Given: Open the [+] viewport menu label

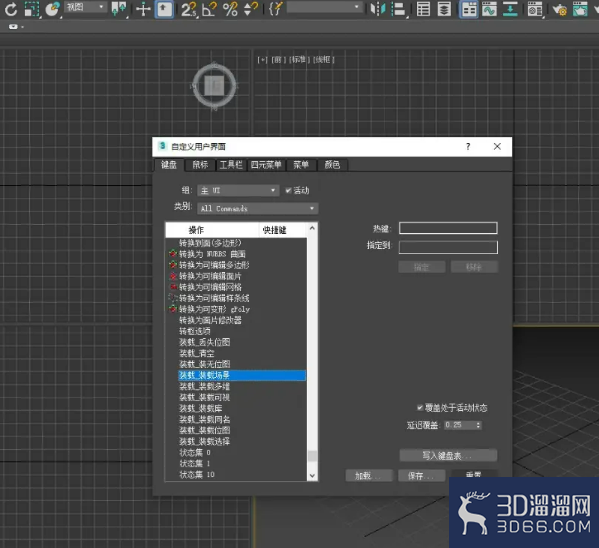Looking at the screenshot, I should click(262, 60).
